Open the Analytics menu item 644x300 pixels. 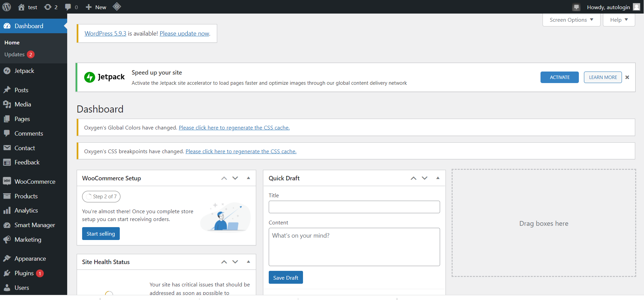click(26, 211)
